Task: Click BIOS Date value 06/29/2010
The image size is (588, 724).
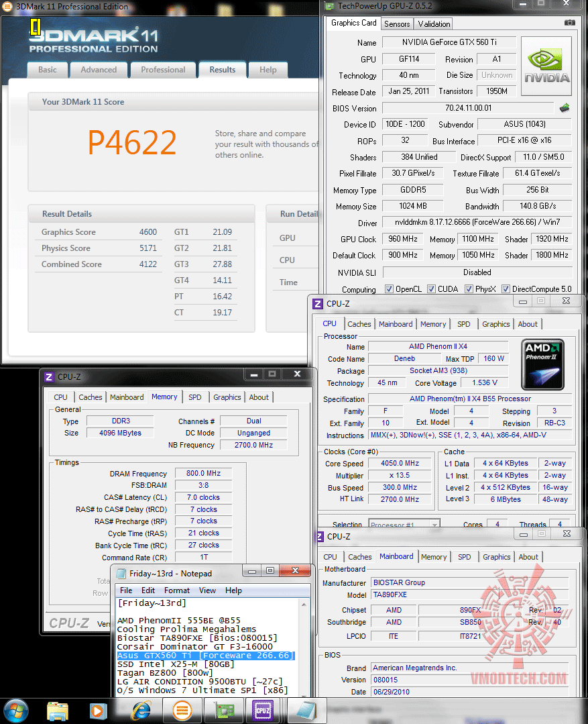Action: (470, 692)
